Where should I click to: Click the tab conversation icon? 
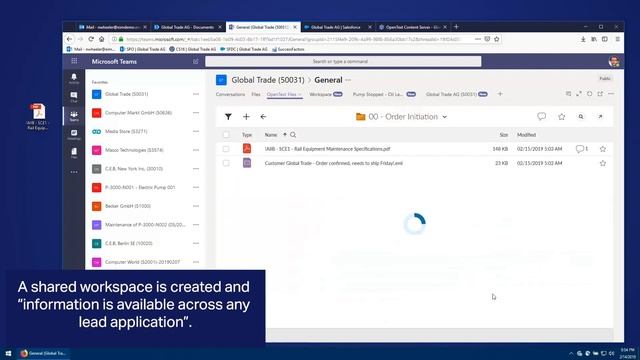568,94
